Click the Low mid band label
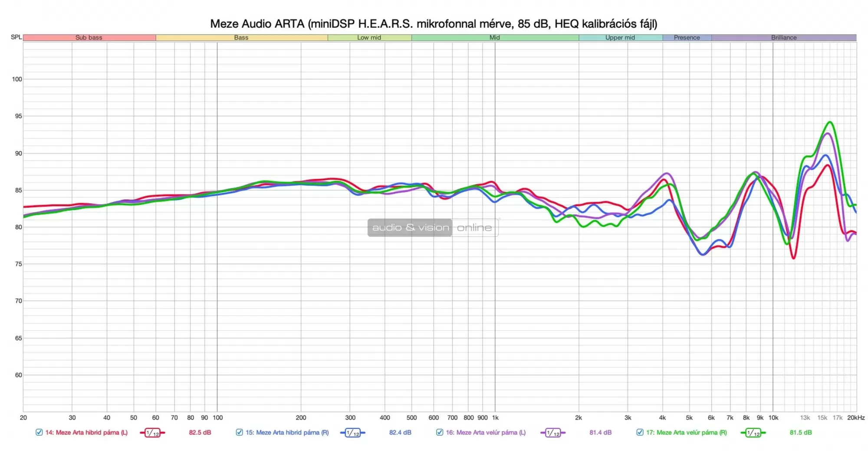The image size is (868, 454). click(369, 38)
